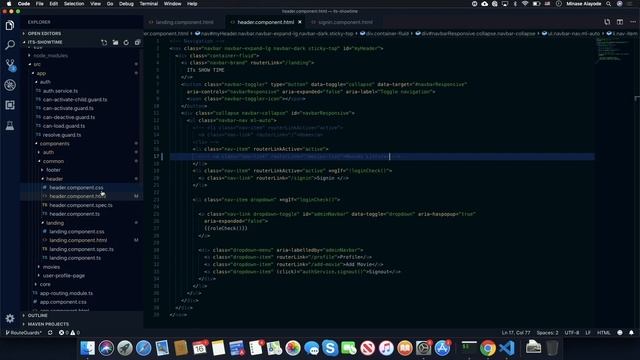Click the RouteGuards branch in status bar
The height and width of the screenshot is (360, 640).
tap(24, 333)
